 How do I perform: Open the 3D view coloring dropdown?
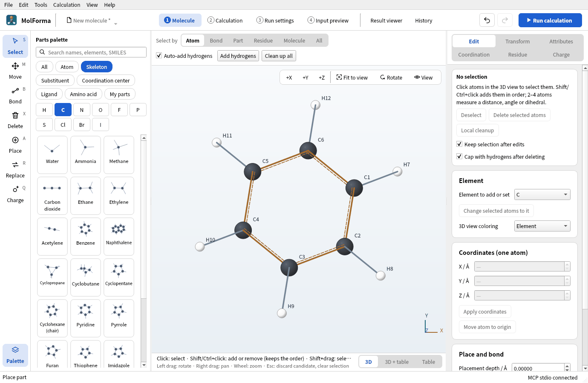point(542,226)
